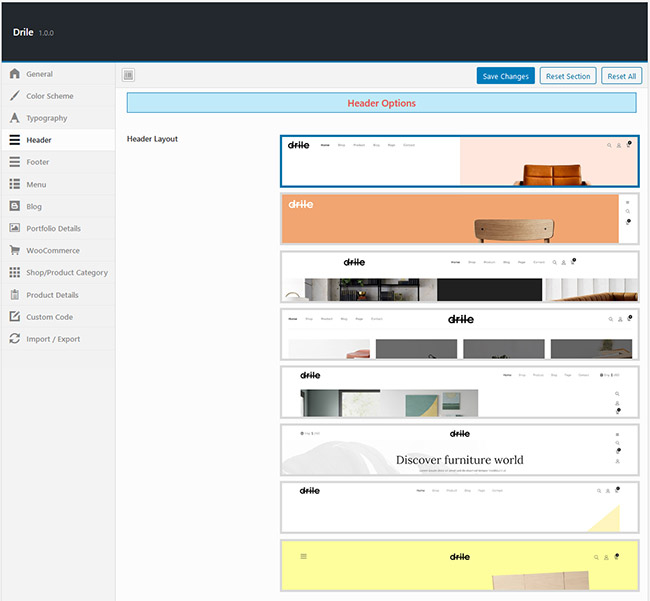Select header layout with four gray image tiles
The height and width of the screenshot is (601, 650).
(459, 334)
